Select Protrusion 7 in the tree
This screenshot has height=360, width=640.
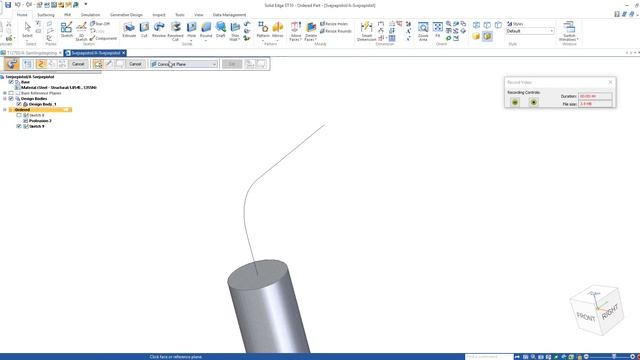pyautogui.click(x=40, y=121)
